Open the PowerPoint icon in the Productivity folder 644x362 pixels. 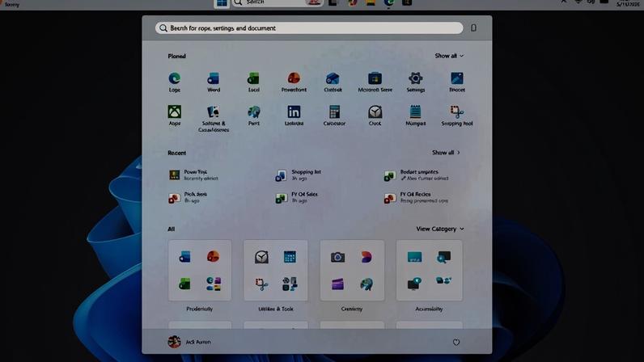coord(213,257)
